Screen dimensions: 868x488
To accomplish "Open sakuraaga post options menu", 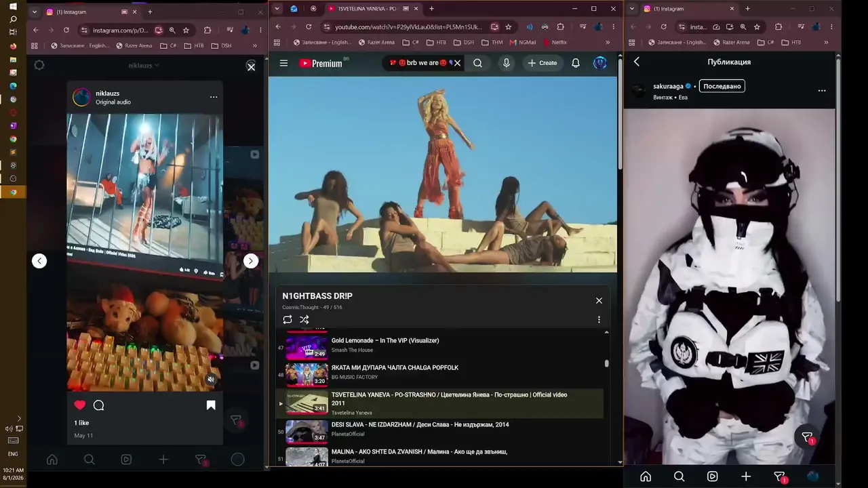I will (x=822, y=90).
